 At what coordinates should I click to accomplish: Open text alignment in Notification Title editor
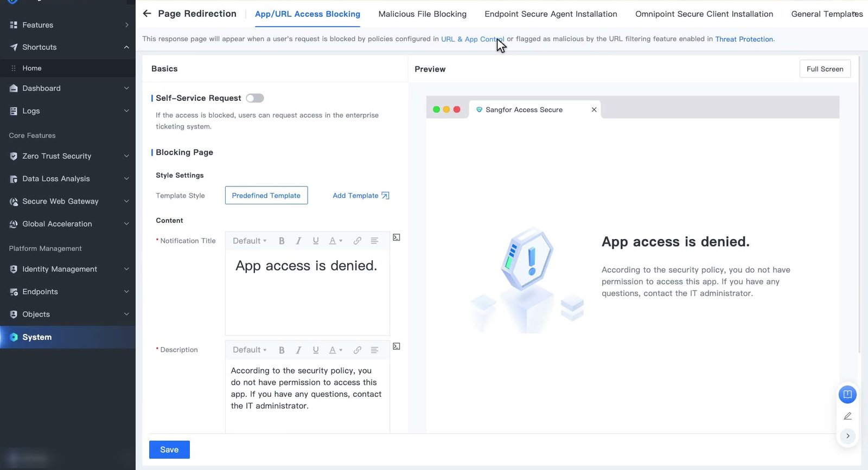pos(374,241)
